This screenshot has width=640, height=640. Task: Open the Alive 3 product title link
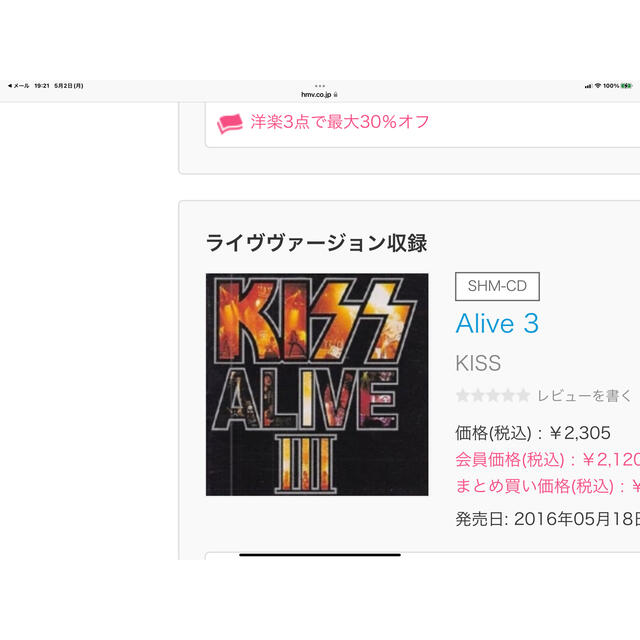pos(497,324)
